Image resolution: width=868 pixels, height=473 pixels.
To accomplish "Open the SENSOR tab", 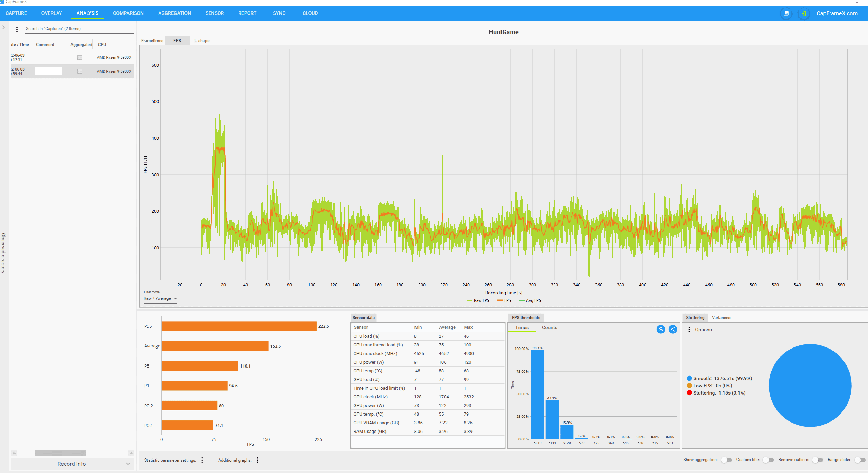I will click(214, 13).
